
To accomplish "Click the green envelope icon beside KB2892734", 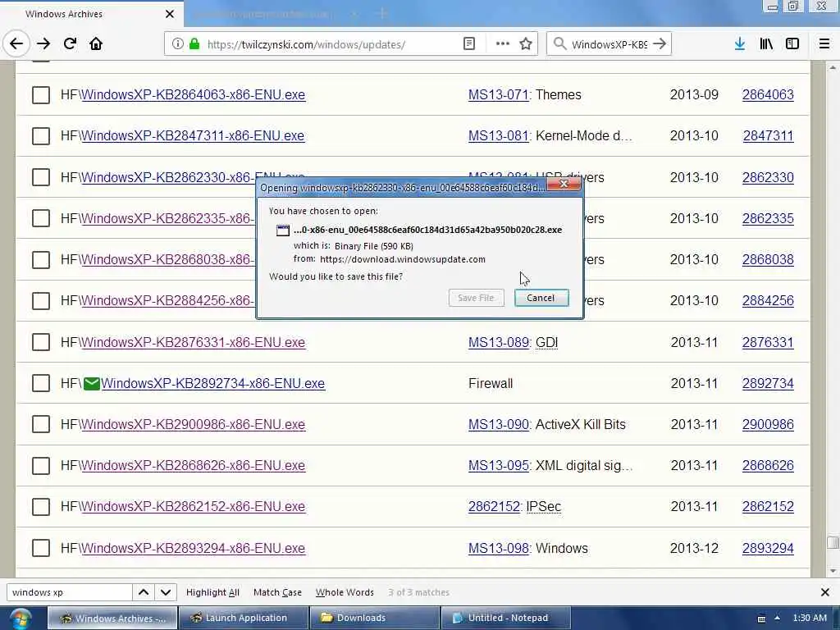I will 92,384.
